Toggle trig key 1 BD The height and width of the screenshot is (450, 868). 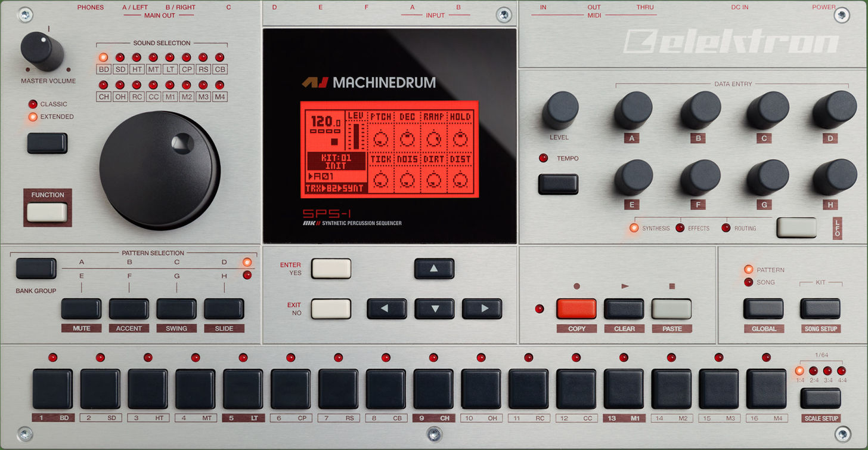point(52,389)
